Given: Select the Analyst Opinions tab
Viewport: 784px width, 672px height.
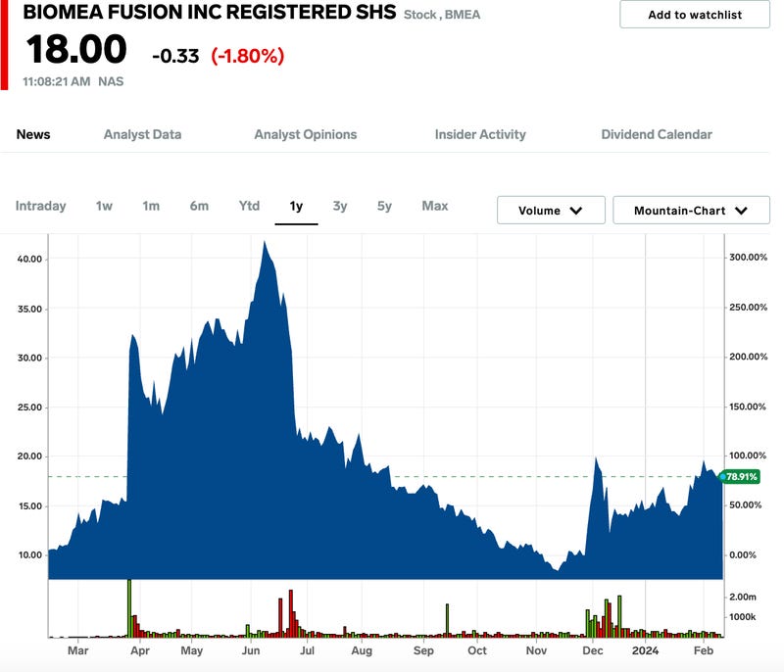Looking at the screenshot, I should click(305, 134).
